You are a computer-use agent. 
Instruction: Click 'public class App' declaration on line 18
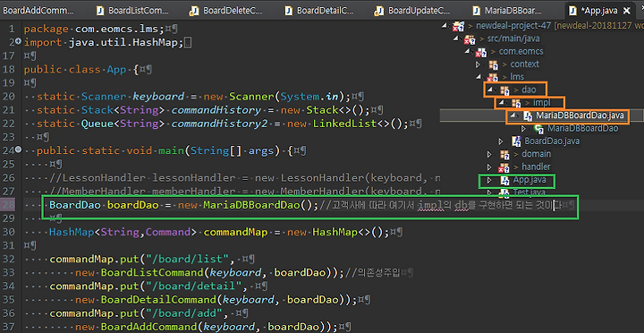[75, 70]
